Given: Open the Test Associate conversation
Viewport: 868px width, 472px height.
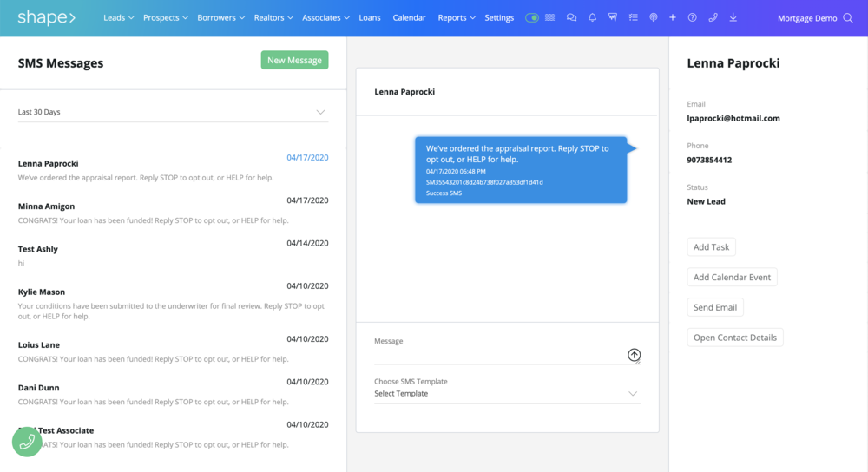Looking at the screenshot, I should tap(173, 436).
